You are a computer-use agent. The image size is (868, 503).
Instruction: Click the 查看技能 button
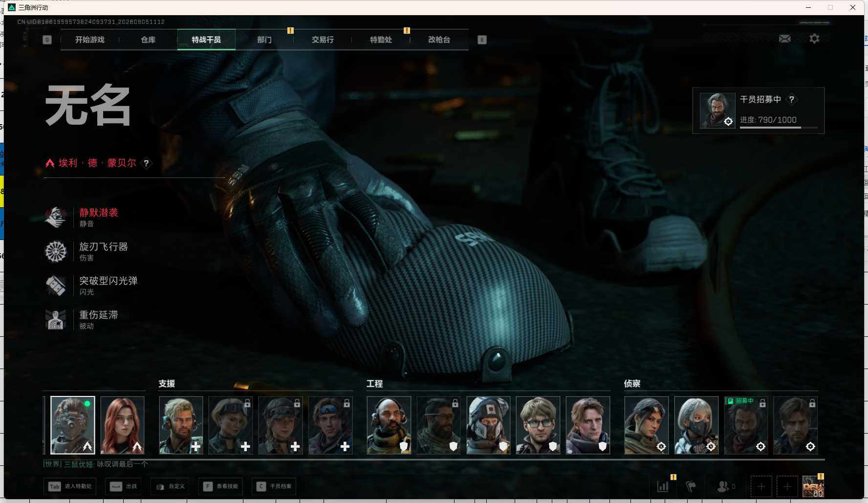(x=220, y=486)
